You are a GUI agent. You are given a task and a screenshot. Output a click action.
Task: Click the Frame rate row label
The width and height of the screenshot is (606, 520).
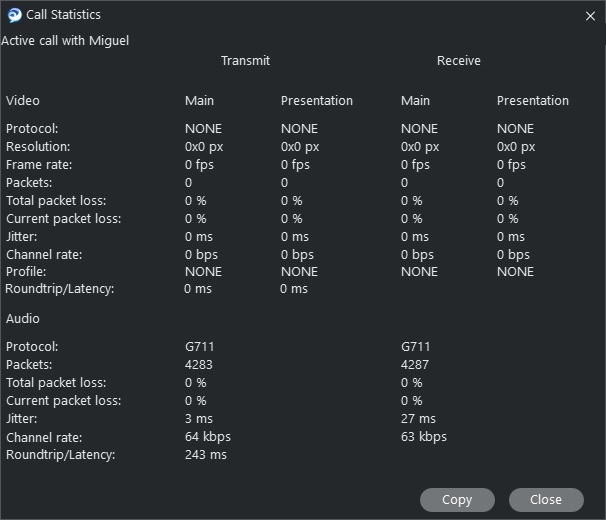(x=39, y=165)
